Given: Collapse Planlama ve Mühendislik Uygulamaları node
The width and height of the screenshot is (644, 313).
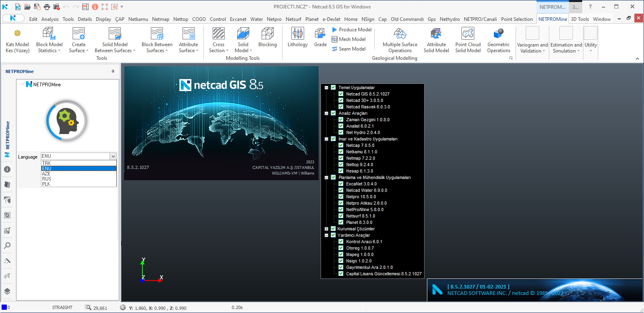Looking at the screenshot, I should point(326,177).
